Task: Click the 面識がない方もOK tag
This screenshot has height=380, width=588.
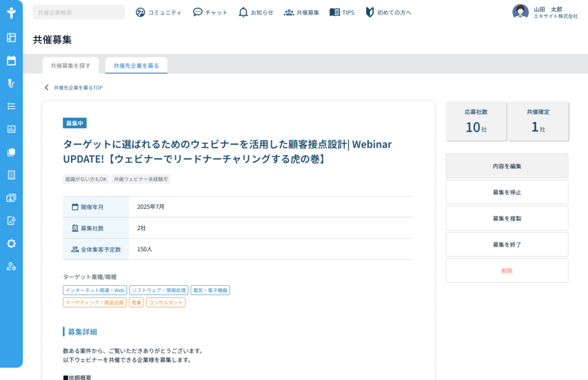Action: coord(86,179)
